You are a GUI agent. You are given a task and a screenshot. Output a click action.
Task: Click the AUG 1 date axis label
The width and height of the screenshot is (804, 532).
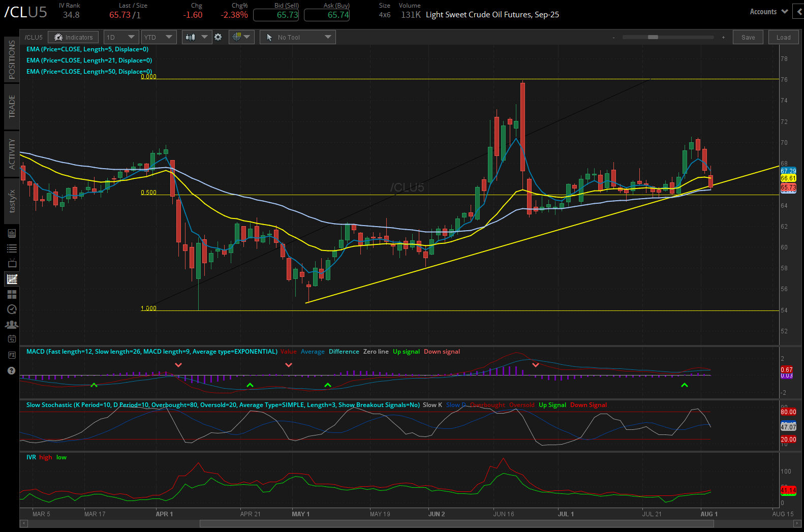709,514
